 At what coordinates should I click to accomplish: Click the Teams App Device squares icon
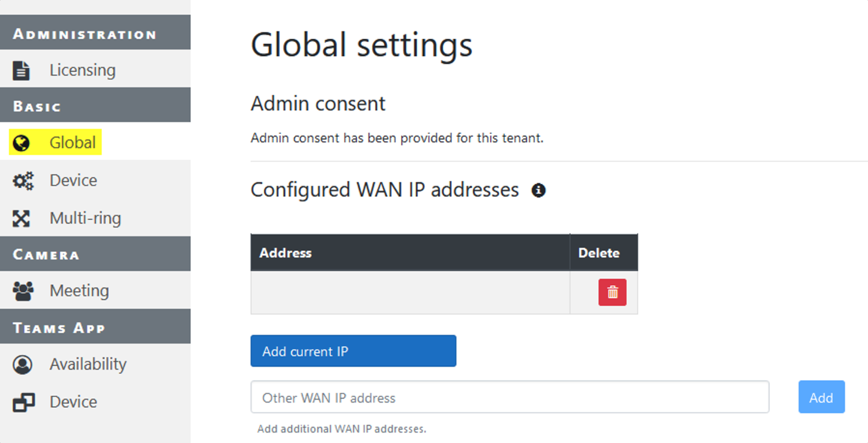click(23, 402)
